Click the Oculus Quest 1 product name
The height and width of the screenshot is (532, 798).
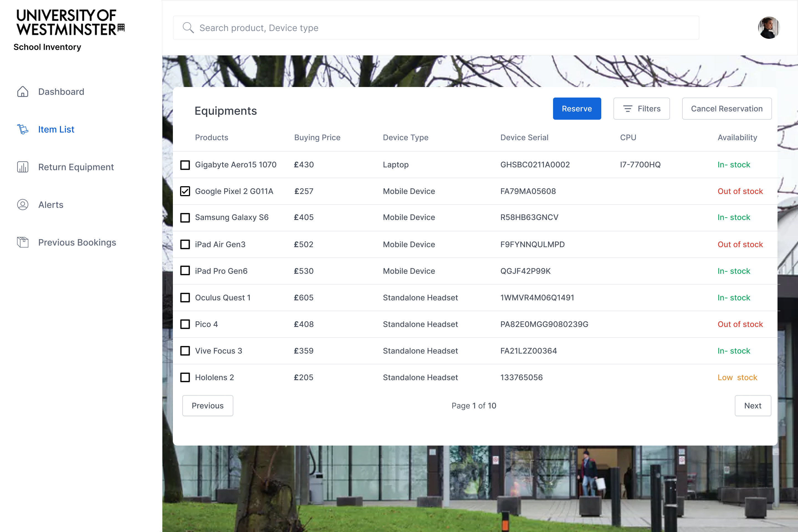click(x=223, y=298)
